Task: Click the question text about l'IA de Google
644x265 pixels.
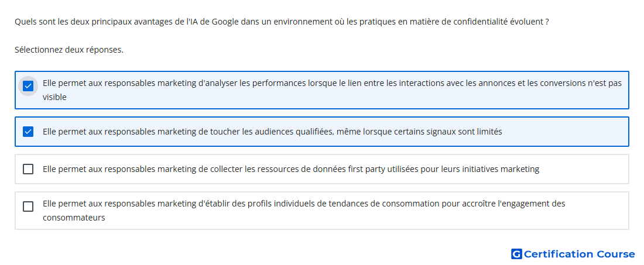Action: [x=282, y=22]
